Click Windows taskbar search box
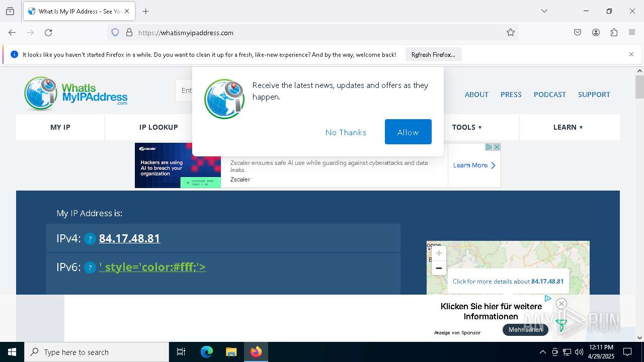The height and width of the screenshot is (362, 644). [97, 352]
